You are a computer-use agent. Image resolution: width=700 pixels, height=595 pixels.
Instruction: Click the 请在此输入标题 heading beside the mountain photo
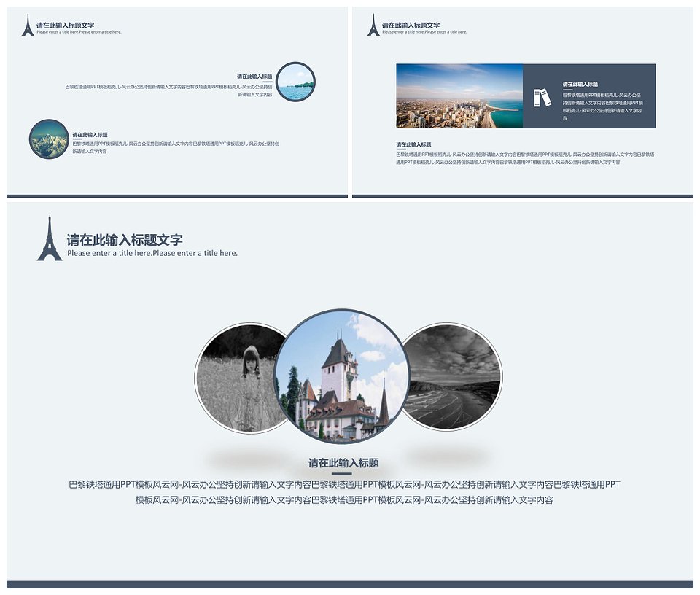[90, 135]
